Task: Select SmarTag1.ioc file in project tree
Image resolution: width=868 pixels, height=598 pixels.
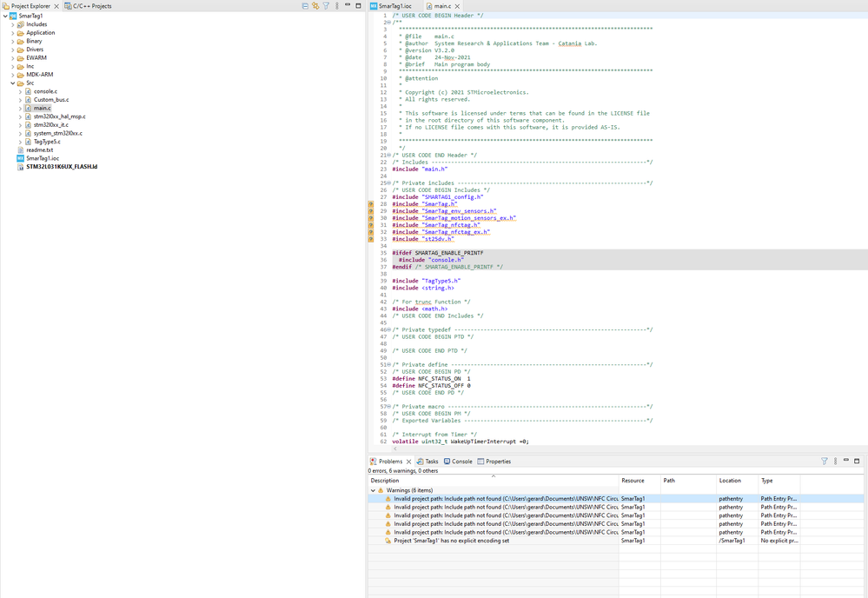Action: coord(43,158)
